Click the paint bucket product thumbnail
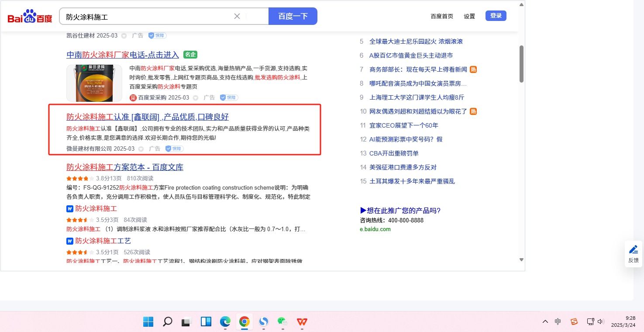Image resolution: width=644 pixels, height=332 pixels. (x=94, y=83)
